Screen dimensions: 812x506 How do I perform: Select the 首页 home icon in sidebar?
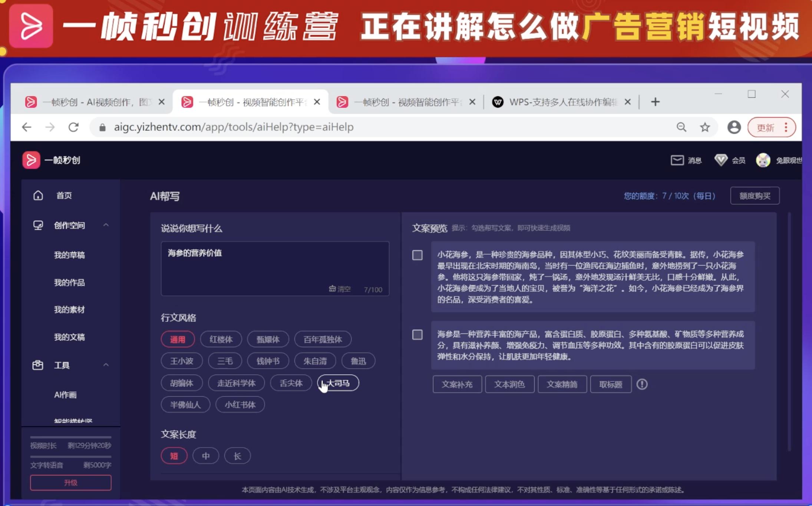[39, 195]
